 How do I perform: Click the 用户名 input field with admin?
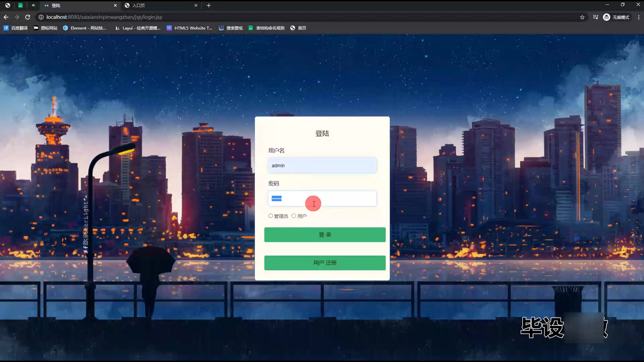[x=322, y=166]
